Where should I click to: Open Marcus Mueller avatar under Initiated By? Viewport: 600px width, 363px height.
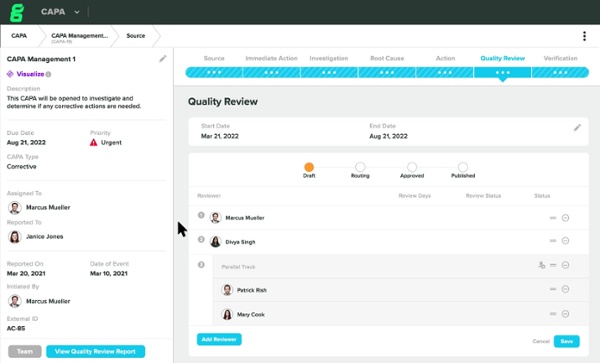click(15, 301)
